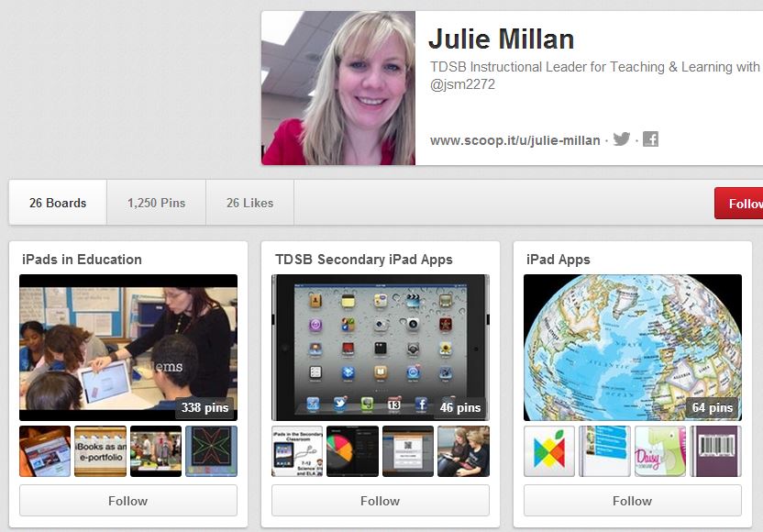Viewport: 763px width, 532px height.
Task: Open the iPads in Education cover image
Action: (x=128, y=347)
